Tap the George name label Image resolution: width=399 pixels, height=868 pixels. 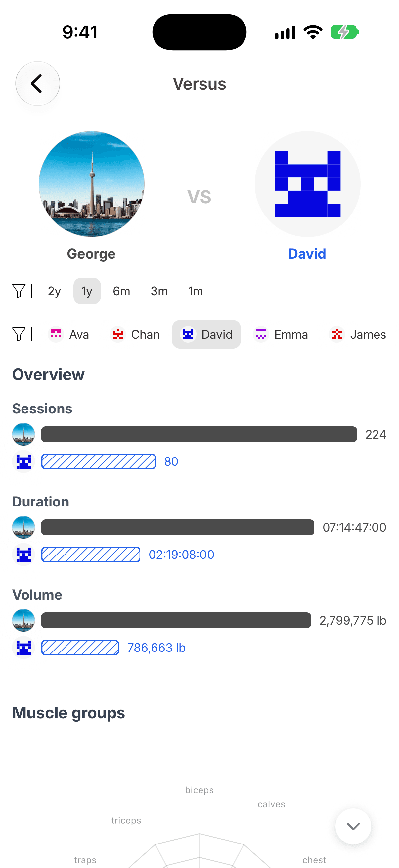click(91, 253)
